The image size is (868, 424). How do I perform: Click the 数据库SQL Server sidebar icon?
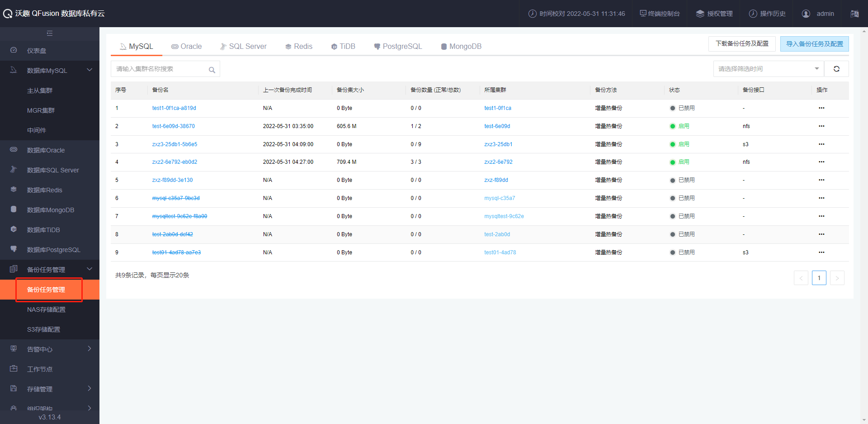pyautogui.click(x=14, y=169)
